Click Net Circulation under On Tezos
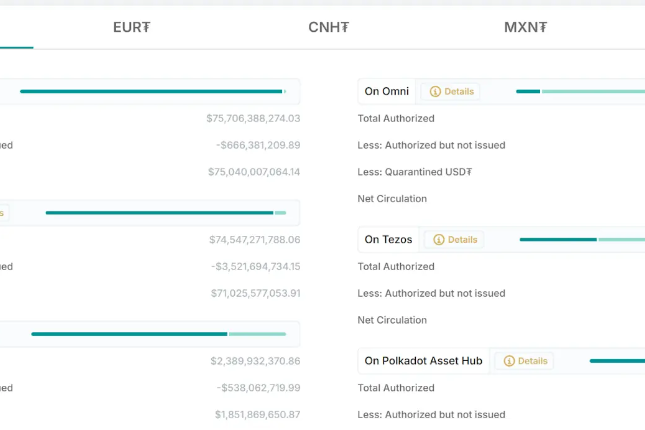Viewport: 645px width, 430px height. [392, 320]
